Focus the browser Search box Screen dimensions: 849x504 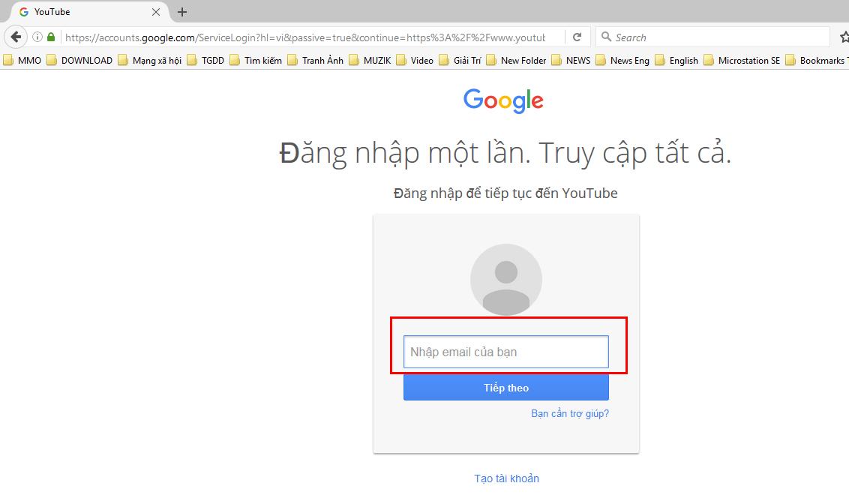[x=712, y=37]
